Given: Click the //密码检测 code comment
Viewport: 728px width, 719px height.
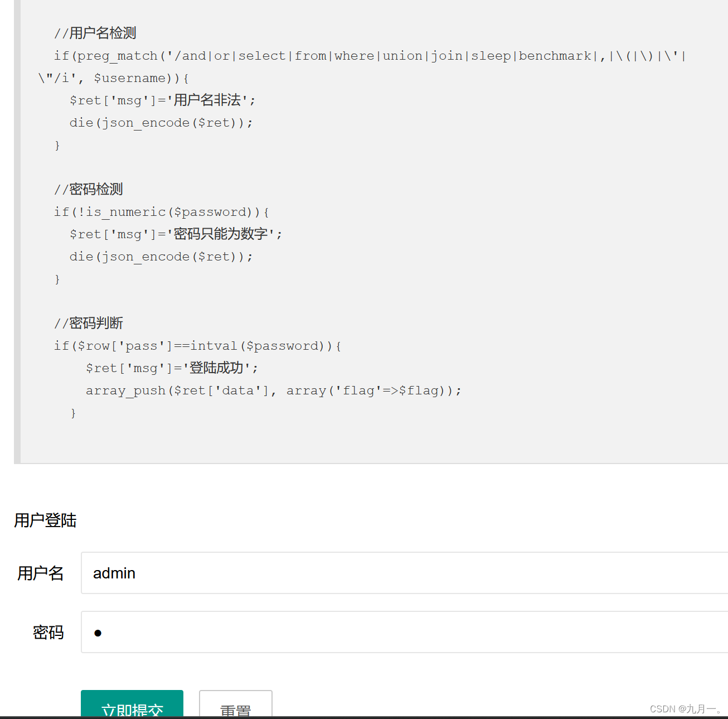Looking at the screenshot, I should pos(88,189).
